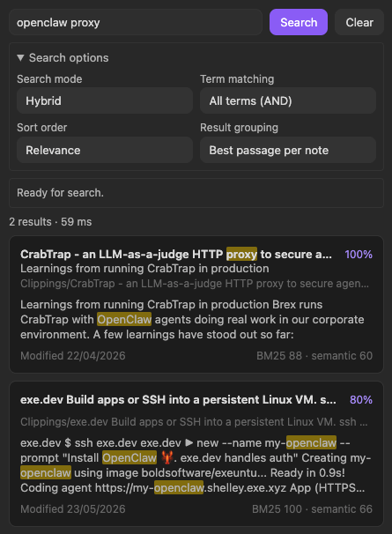Click the 100% relevance score badge
392x534 pixels.
click(x=359, y=255)
